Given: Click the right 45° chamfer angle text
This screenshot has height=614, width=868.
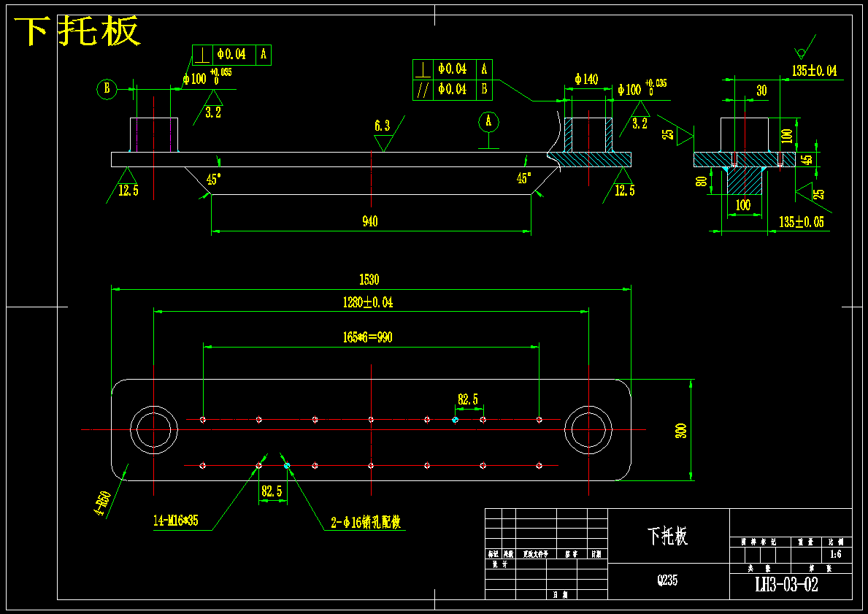Looking at the screenshot, I should [523, 178].
